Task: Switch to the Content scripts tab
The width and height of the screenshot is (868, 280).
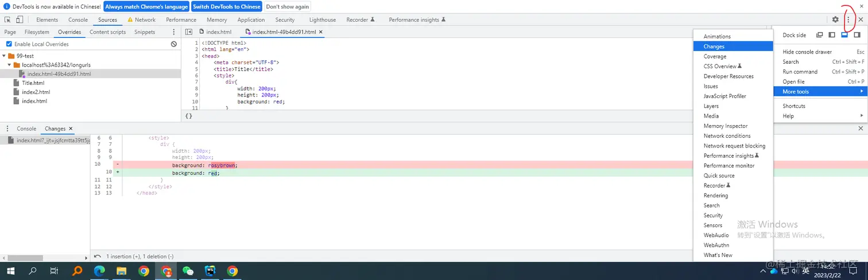Action: [x=108, y=32]
